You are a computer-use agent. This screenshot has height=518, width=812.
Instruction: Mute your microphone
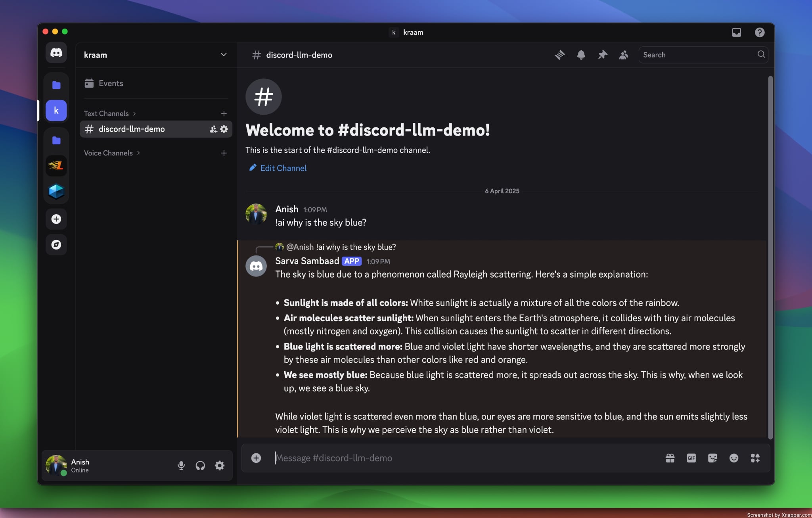(181, 465)
